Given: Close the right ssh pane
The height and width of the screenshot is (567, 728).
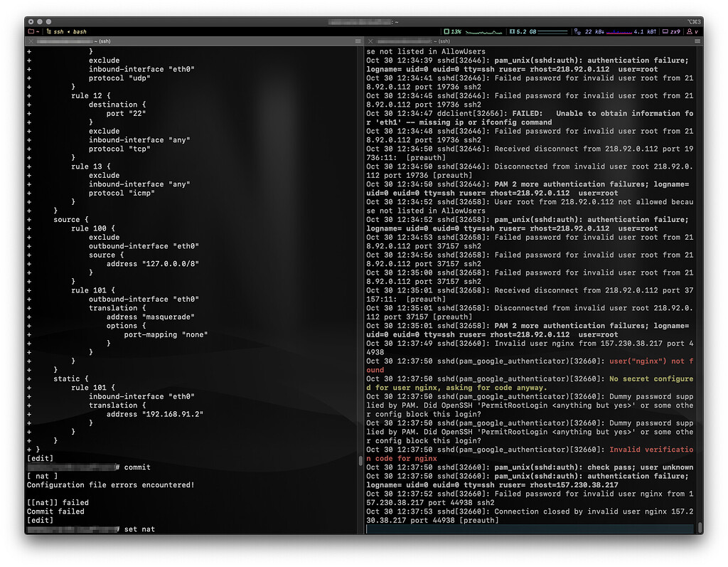Looking at the screenshot, I should click(x=370, y=42).
